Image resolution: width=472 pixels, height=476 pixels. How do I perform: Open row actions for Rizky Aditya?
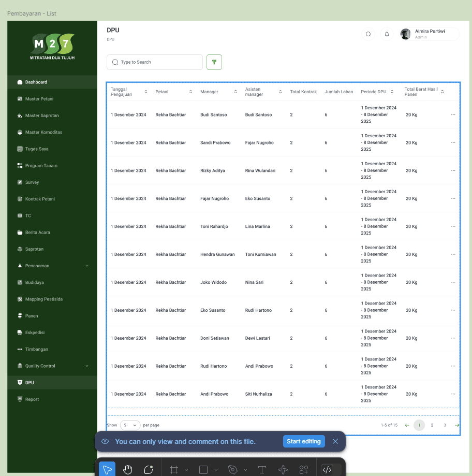tap(453, 170)
